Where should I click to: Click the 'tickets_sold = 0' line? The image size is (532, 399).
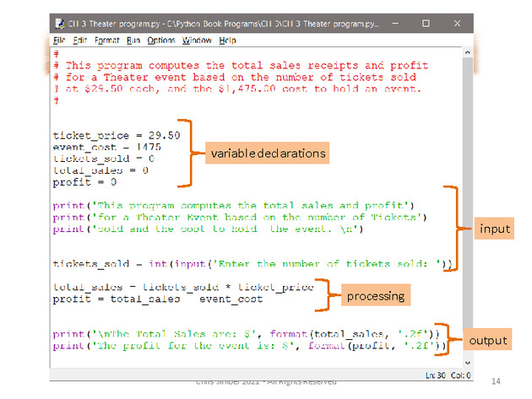[104, 159]
